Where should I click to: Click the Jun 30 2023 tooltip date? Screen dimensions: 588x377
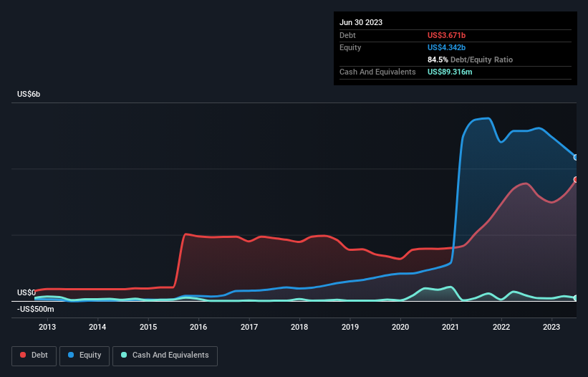point(361,22)
